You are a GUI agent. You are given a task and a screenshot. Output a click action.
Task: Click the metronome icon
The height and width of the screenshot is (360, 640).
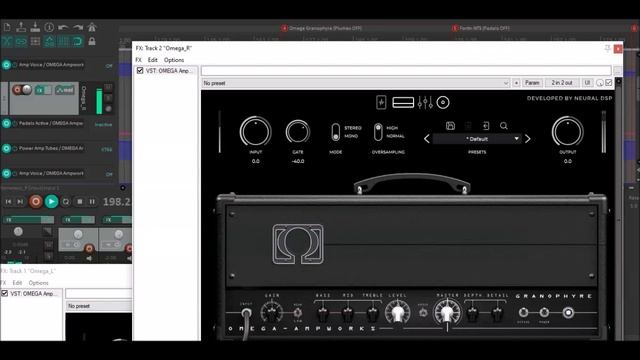click(x=92, y=27)
